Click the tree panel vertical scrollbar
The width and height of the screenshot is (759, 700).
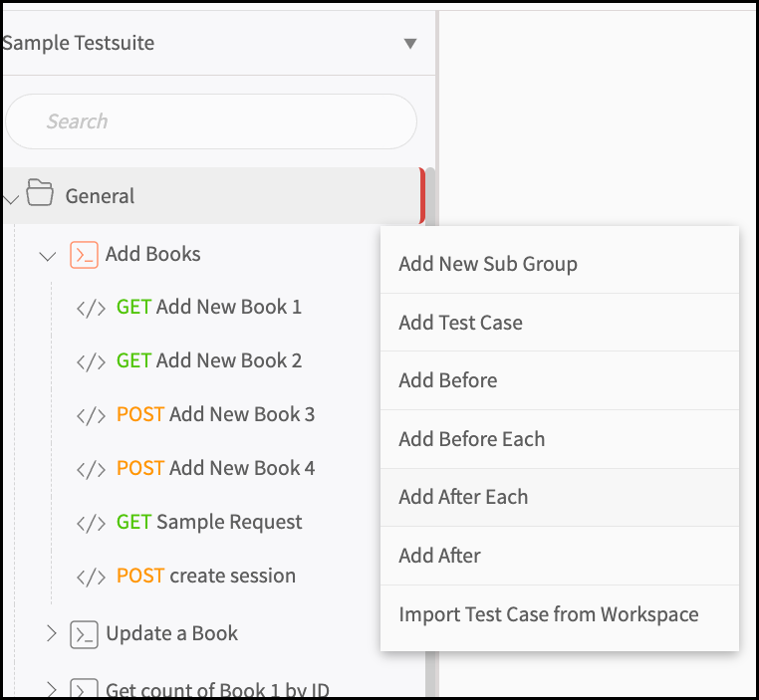click(430, 197)
